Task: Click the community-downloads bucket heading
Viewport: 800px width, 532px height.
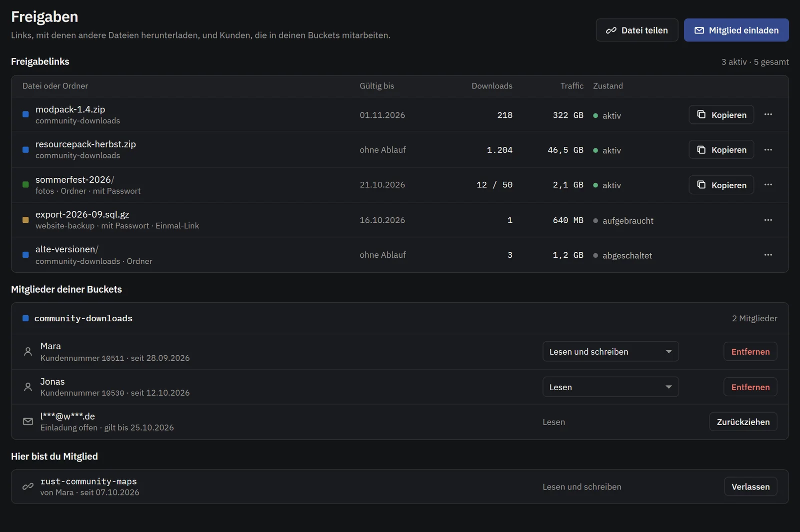Action: click(x=83, y=318)
